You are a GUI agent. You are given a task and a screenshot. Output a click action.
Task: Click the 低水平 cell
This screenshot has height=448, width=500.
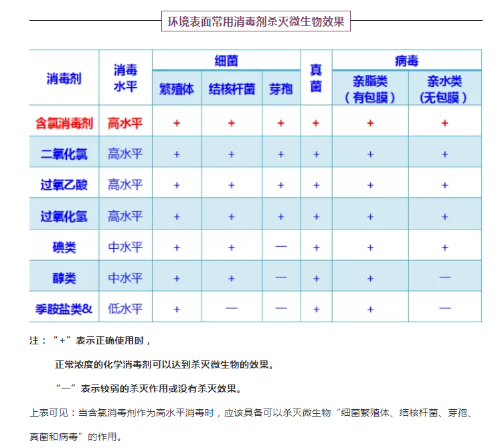point(125,309)
